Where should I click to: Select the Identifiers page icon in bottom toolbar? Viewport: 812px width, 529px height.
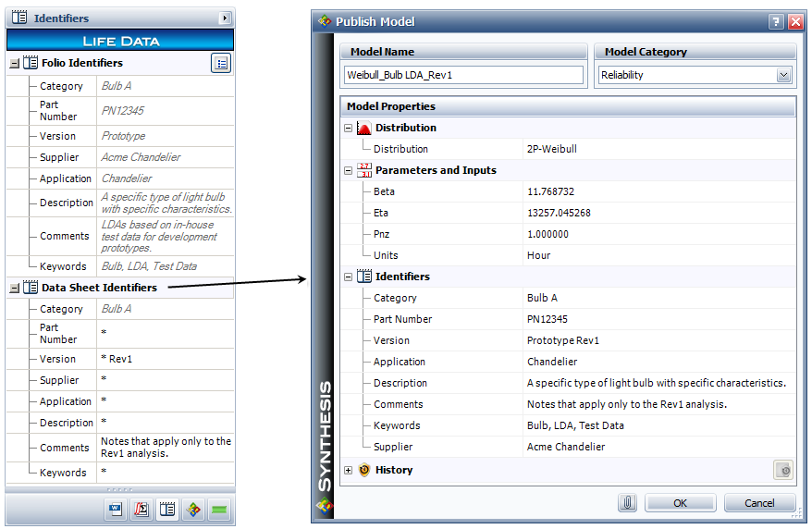point(167,510)
